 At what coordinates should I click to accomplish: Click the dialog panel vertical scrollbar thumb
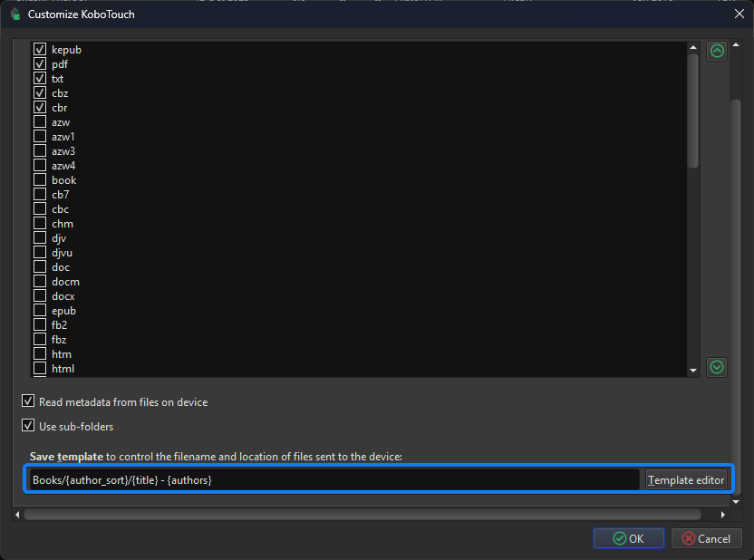[736, 295]
